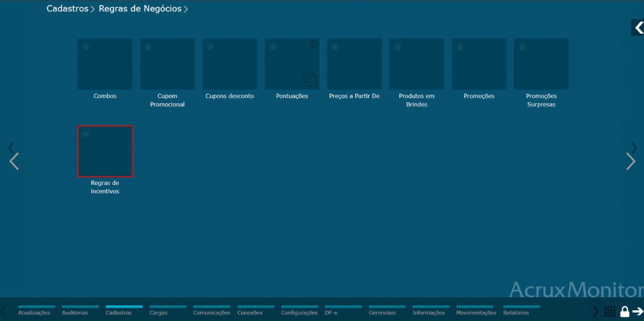The height and width of the screenshot is (321, 644).
Task: Open the Produtos em Brindes tile
Action: tap(416, 64)
